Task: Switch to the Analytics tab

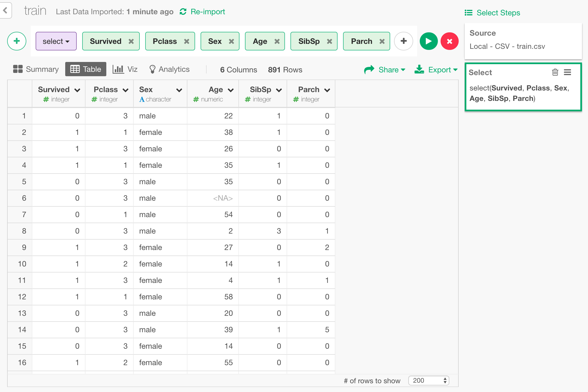Action: 169,69
